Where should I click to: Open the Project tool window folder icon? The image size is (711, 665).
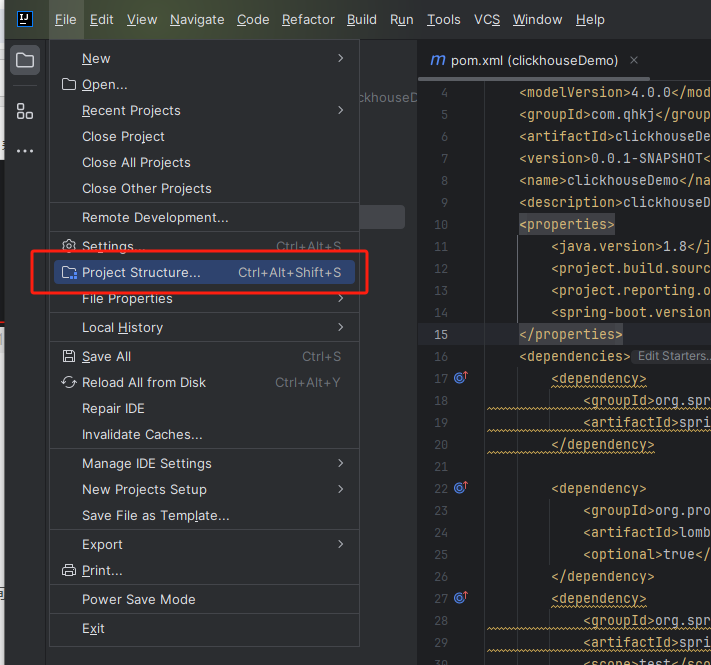click(x=25, y=60)
